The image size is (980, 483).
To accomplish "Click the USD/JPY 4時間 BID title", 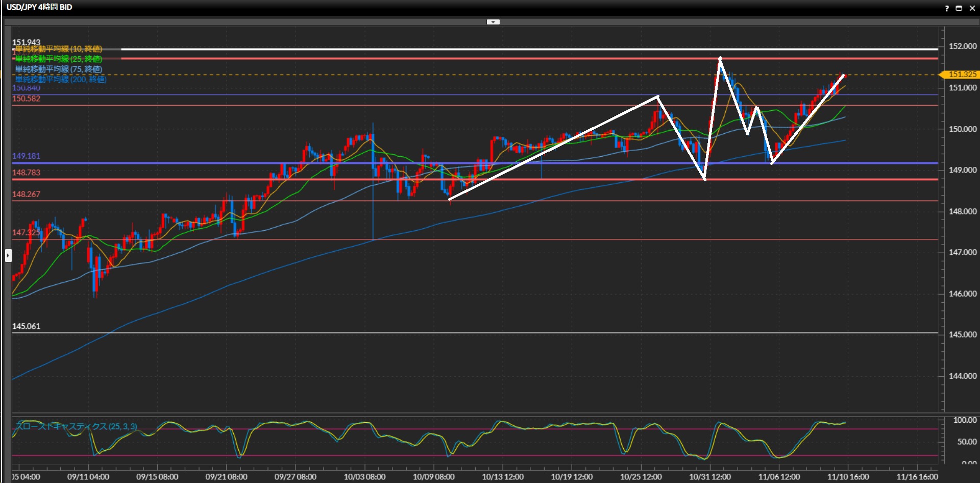I will click(x=39, y=7).
